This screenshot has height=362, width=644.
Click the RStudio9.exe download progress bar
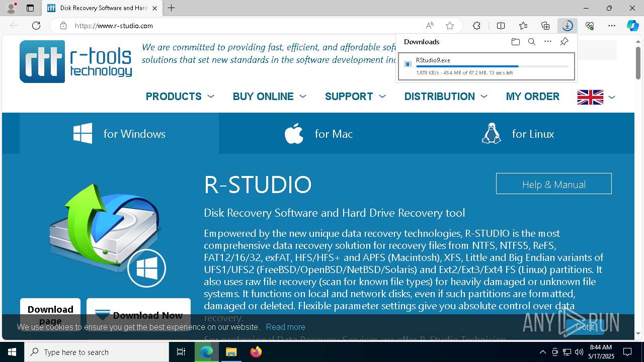[493, 66]
